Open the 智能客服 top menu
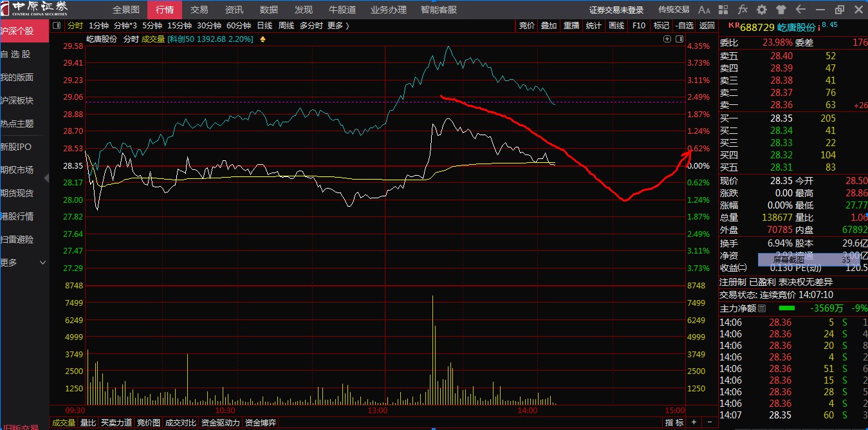The image size is (868, 430). [439, 10]
